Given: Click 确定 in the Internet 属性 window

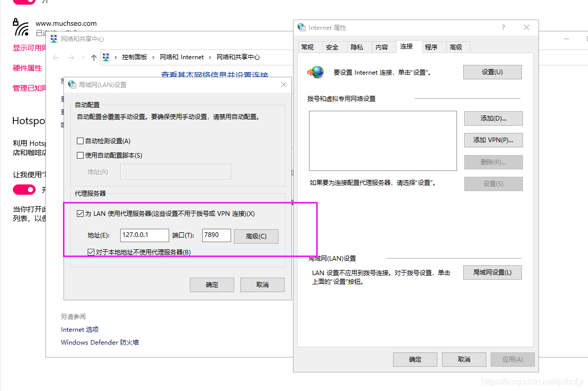Looking at the screenshot, I should coord(415,360).
